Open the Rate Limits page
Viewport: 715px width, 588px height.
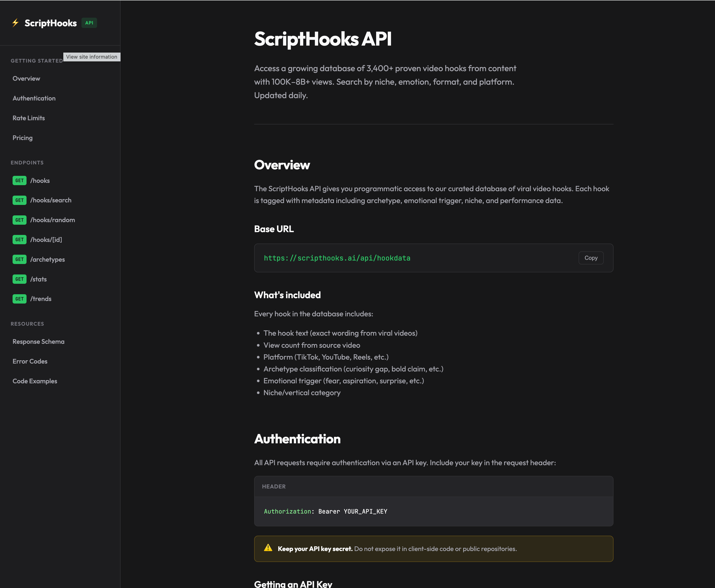(x=28, y=118)
